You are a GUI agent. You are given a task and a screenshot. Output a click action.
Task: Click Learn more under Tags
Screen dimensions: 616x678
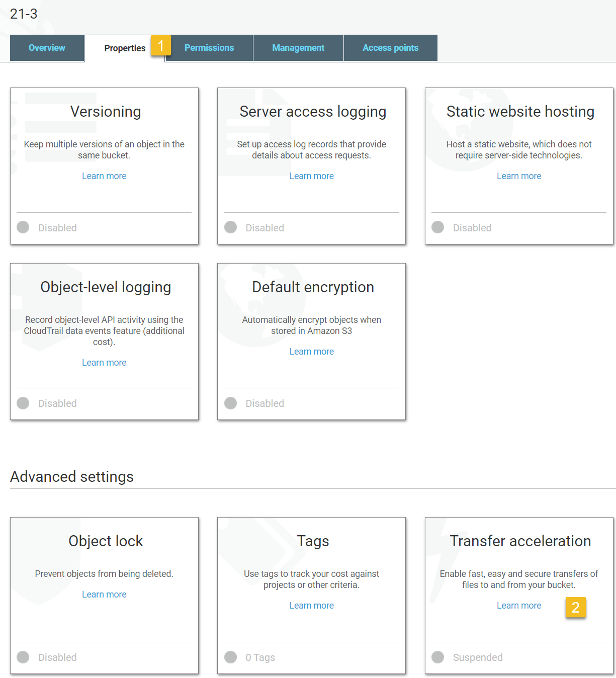click(x=311, y=606)
